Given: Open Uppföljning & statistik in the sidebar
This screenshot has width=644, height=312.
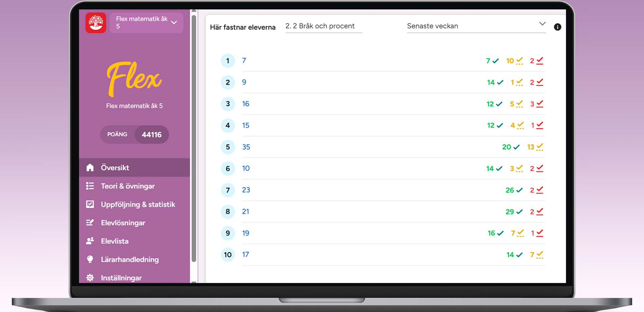Looking at the screenshot, I should pos(138,204).
